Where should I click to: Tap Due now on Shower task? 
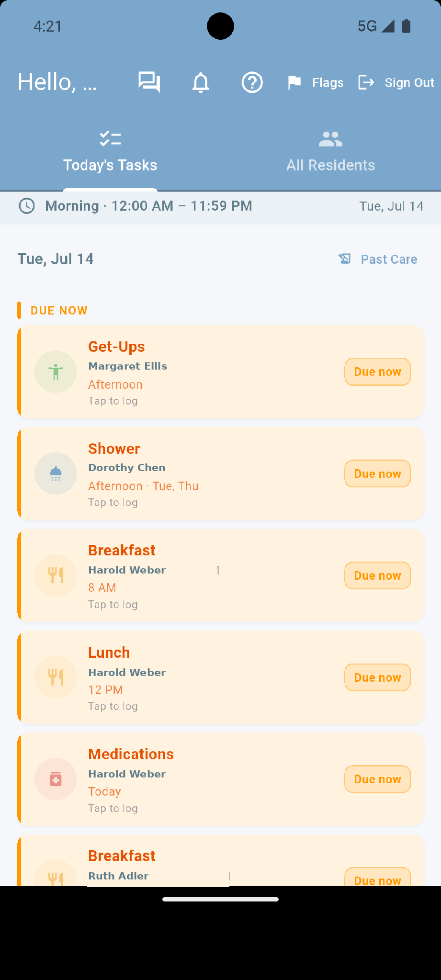coord(377,474)
